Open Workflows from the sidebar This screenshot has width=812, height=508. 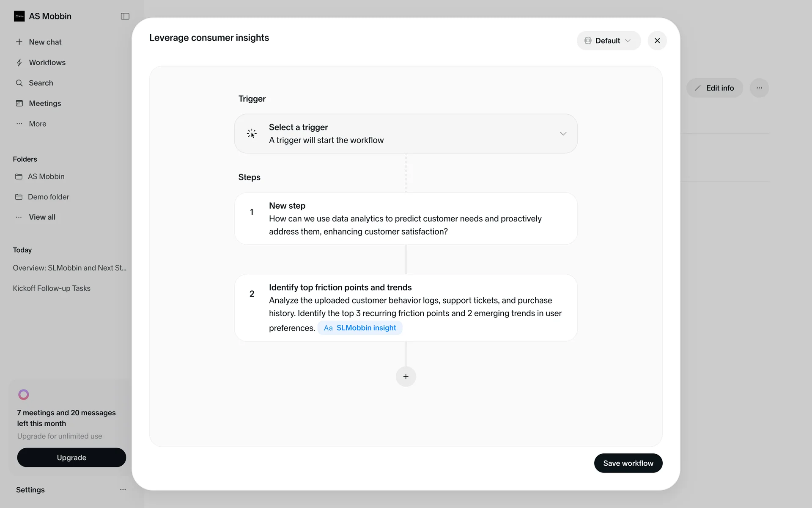tap(47, 63)
